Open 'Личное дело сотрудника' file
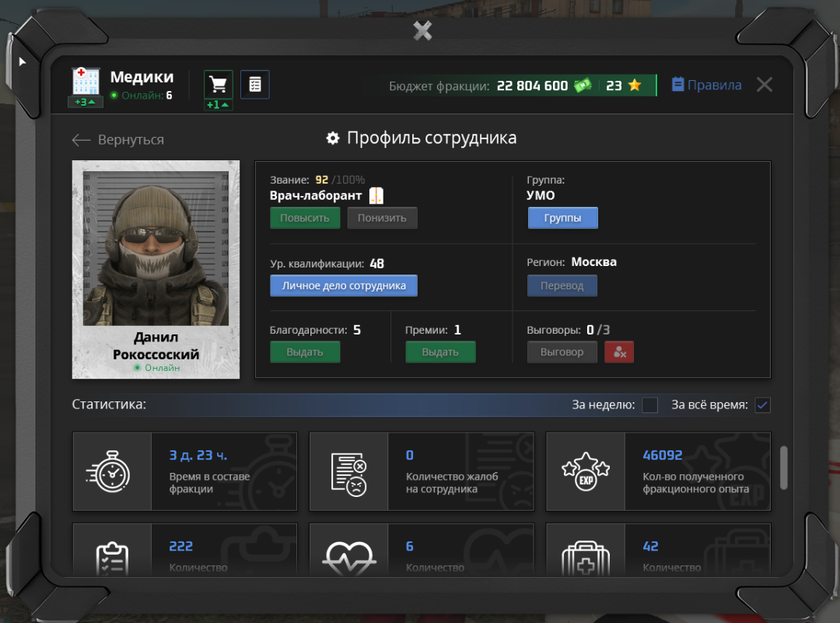The image size is (840, 623). pos(344,285)
